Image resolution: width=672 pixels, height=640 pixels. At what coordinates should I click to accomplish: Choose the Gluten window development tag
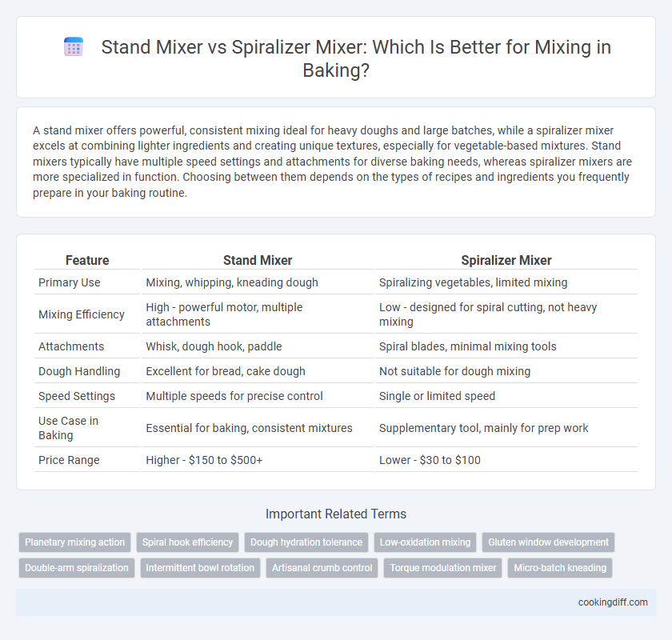tap(548, 542)
